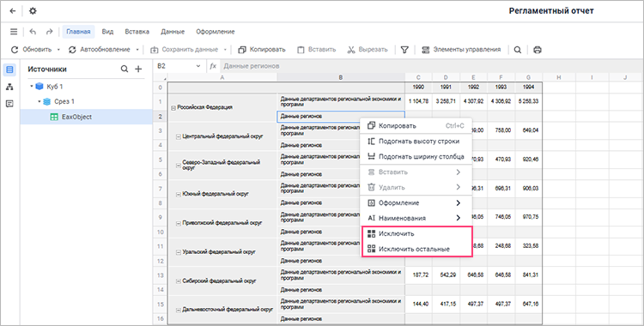Click the Обновить refresh icon
This screenshot has width=644, height=326.
click(15, 50)
